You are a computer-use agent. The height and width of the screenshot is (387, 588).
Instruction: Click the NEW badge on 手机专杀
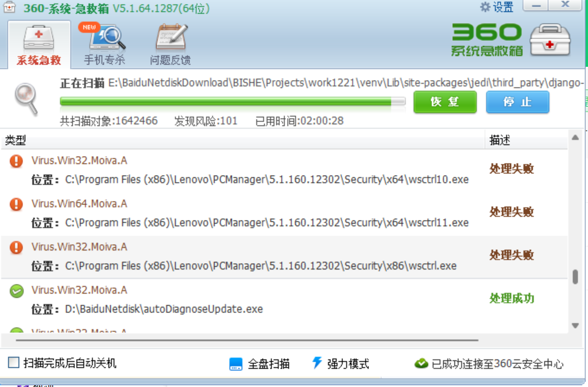point(89,27)
